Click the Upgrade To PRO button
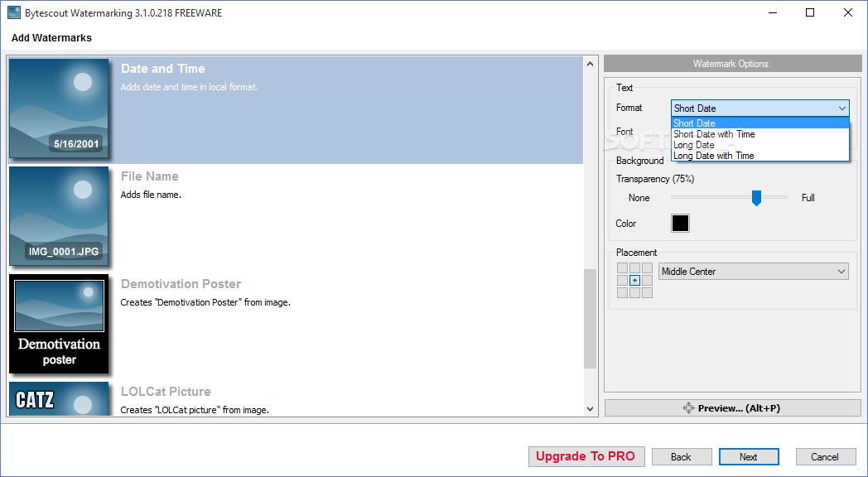The height and width of the screenshot is (477, 868). [x=586, y=456]
